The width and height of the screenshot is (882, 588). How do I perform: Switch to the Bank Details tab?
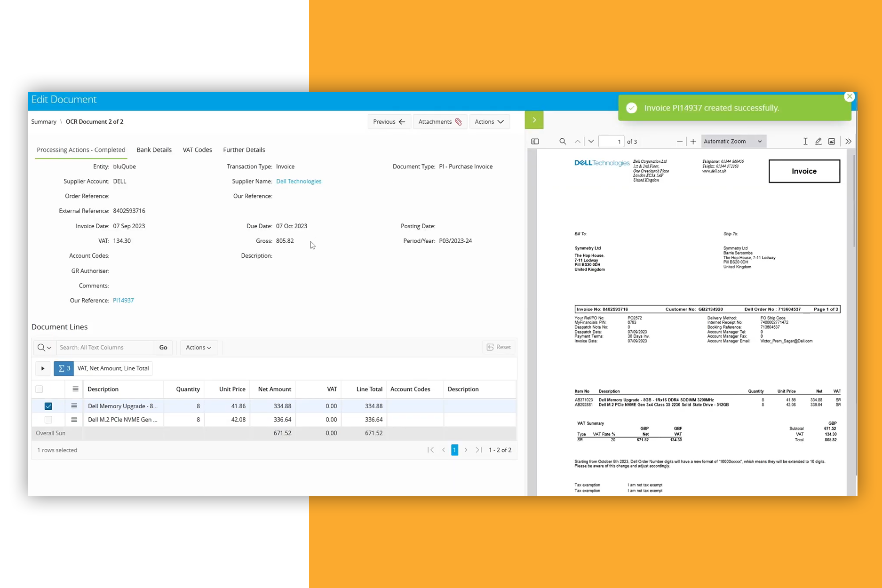(154, 150)
